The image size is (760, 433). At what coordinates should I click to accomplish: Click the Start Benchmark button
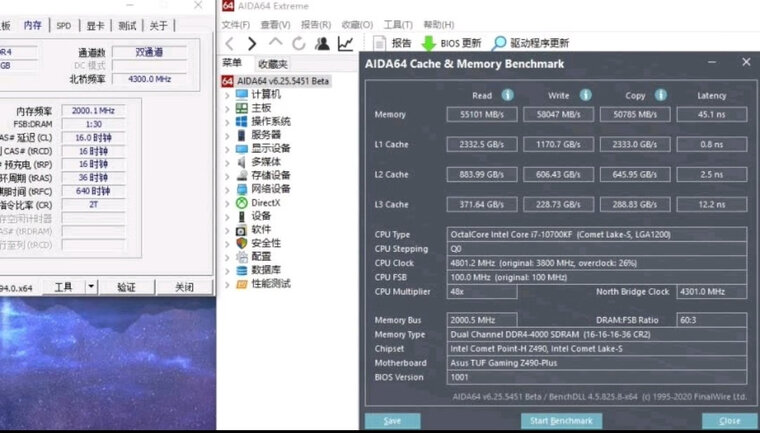click(561, 421)
